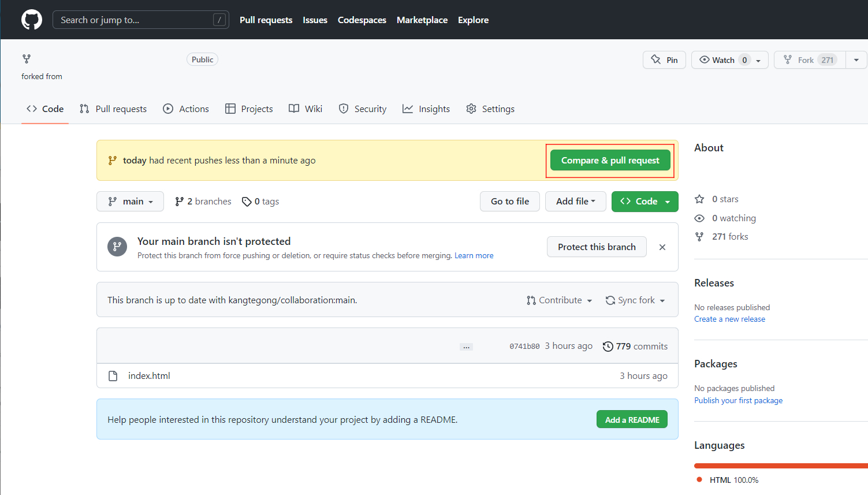Open the green Code dropdown
Screen dimensions: 868x495
[645, 202]
